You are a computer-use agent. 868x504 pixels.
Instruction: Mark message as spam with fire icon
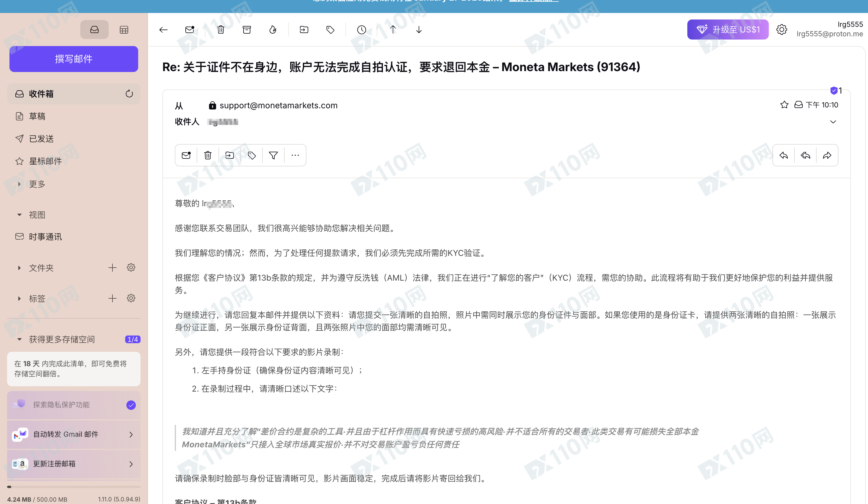click(x=273, y=30)
